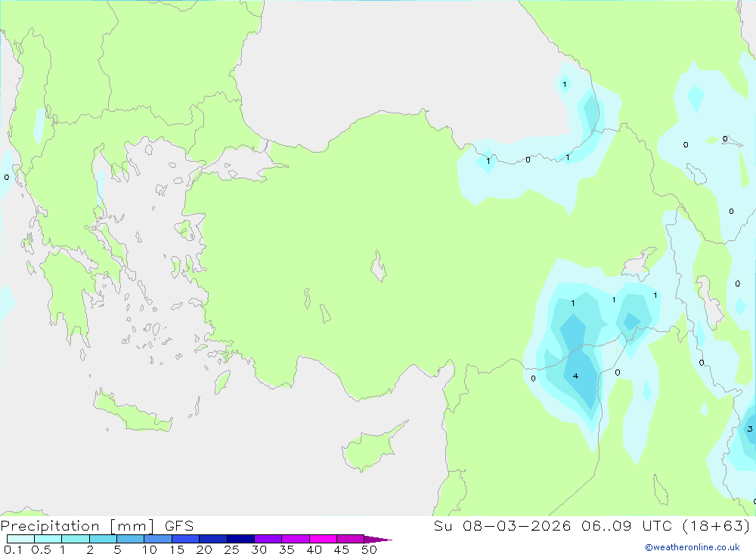The height and width of the screenshot is (554, 756).
Task: Click the 'Su 08-03-2026 06..09 UTC (18+63)' timestamp
Action: click(x=592, y=526)
